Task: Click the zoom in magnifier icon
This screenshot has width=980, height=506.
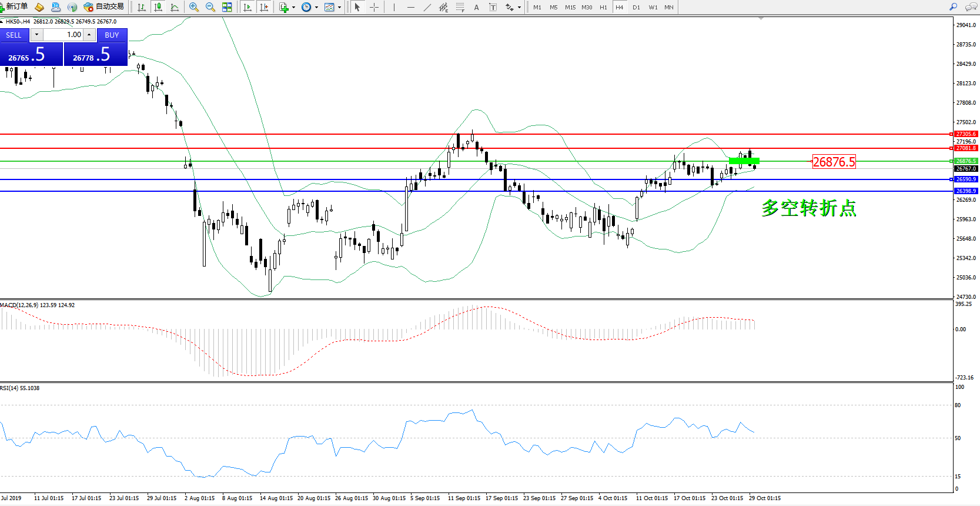Action: point(193,7)
